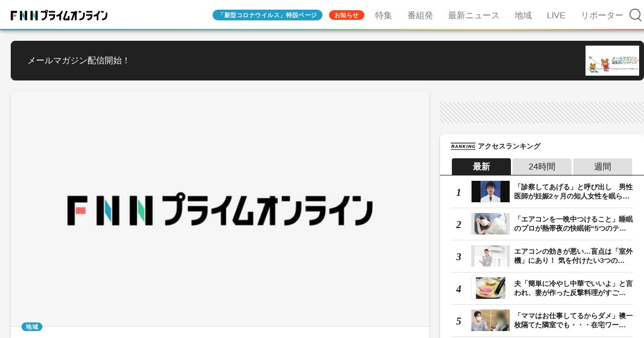Select the 地域 category tag on article
644x338 pixels.
[x=32, y=327]
